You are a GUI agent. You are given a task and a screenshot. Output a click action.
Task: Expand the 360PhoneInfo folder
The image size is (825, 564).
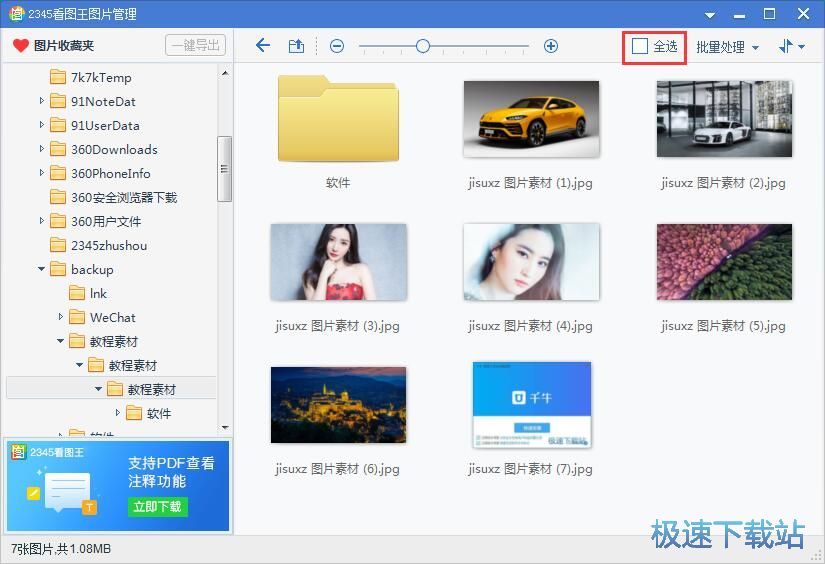pyautogui.click(x=42, y=173)
